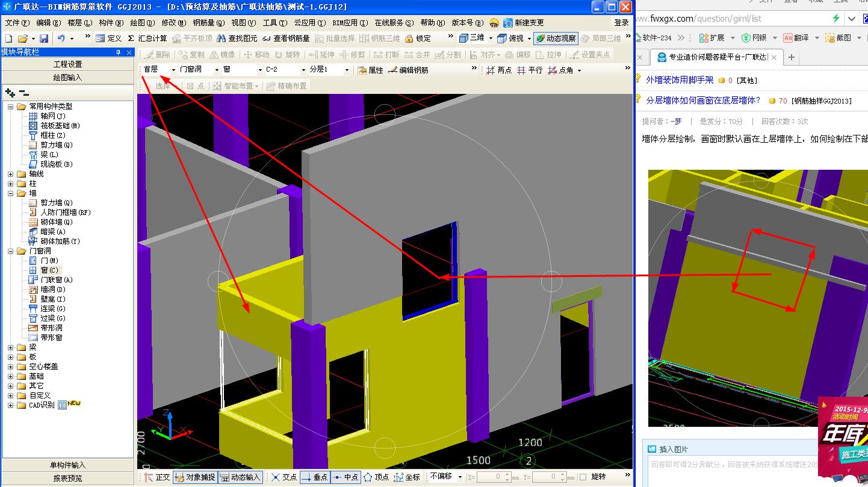Run 汇总计算 summary calculation

pos(147,39)
